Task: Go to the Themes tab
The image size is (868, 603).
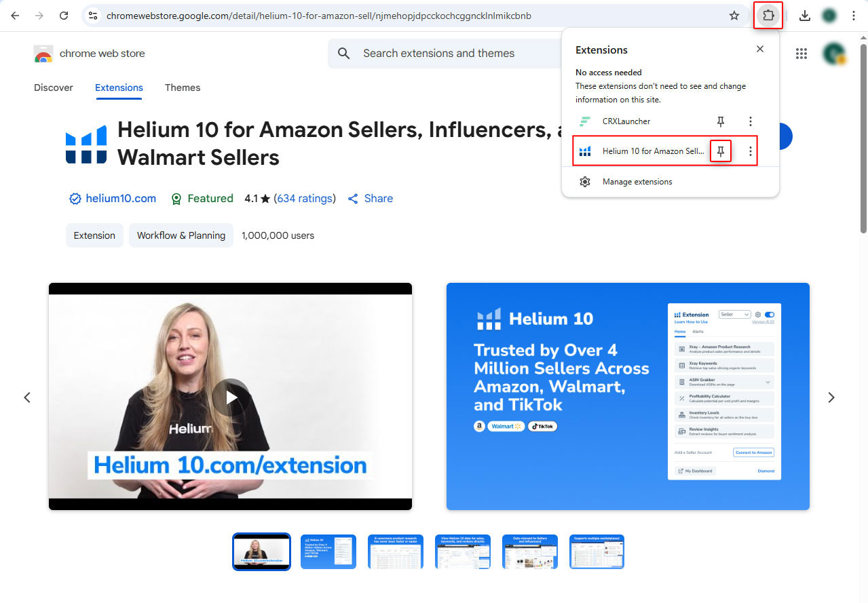Action: pyautogui.click(x=183, y=87)
